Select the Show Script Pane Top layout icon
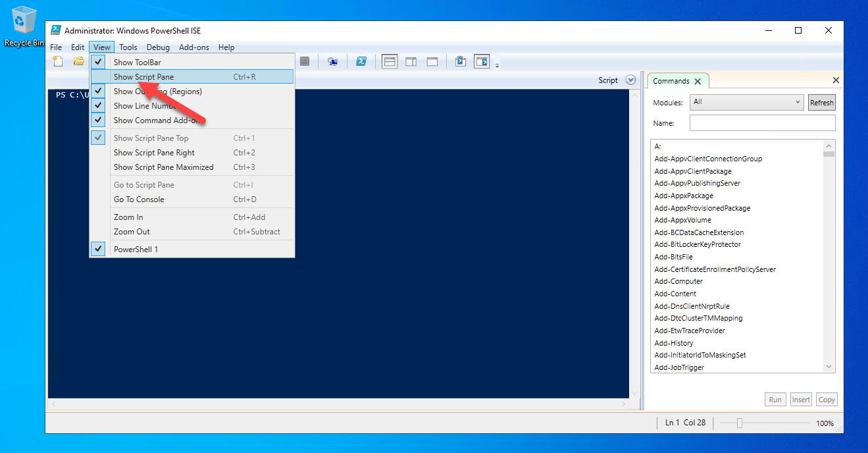Image resolution: width=868 pixels, height=453 pixels. point(390,61)
